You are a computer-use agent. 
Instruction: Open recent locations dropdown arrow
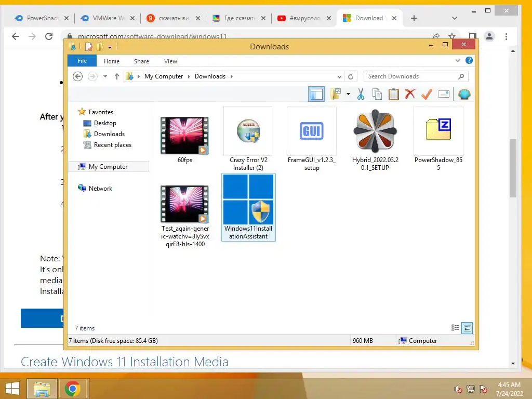pos(105,76)
